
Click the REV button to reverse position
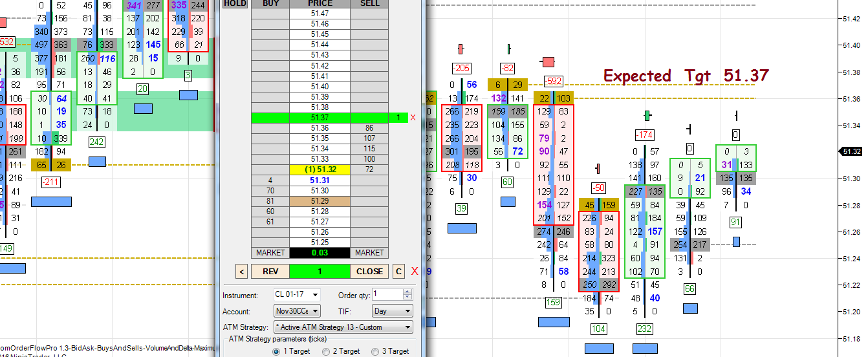coord(270,272)
